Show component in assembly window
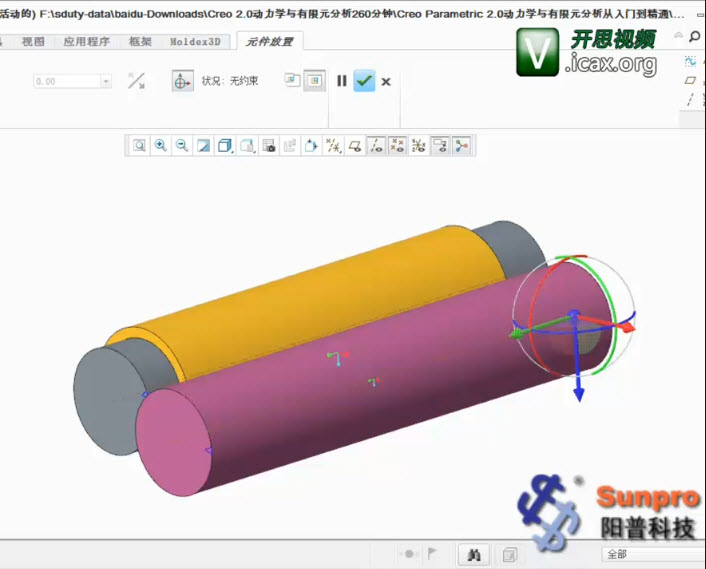The width and height of the screenshot is (706, 569). [314, 81]
